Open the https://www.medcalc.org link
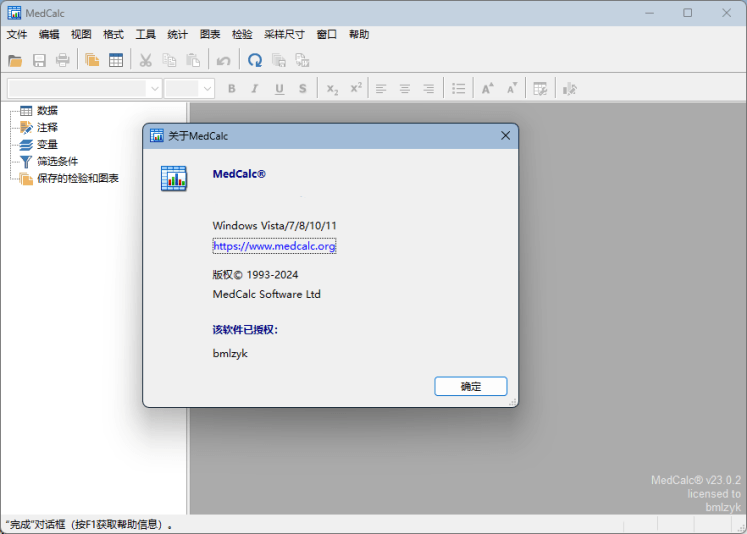The image size is (747, 534). 274,246
